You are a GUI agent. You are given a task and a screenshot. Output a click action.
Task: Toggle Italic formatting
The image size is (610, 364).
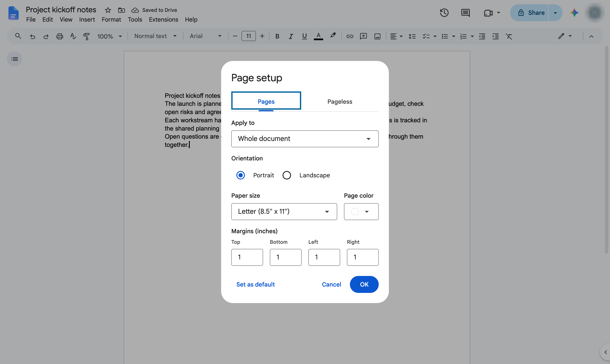(291, 36)
